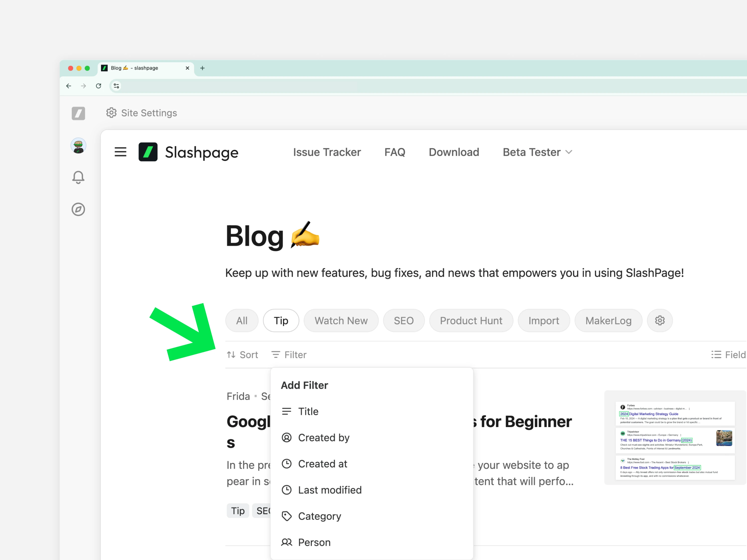Click the Blog page heading
Viewport: 747px width, 560px height.
pyautogui.click(x=272, y=236)
